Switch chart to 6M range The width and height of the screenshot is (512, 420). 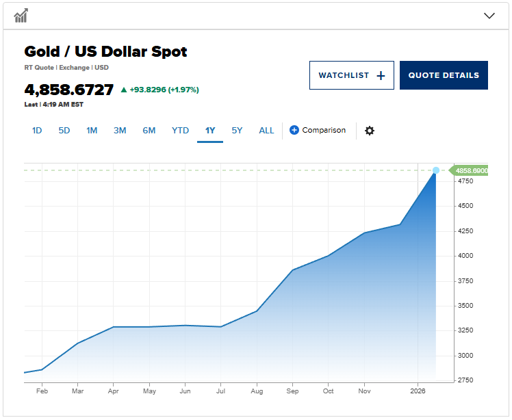149,131
